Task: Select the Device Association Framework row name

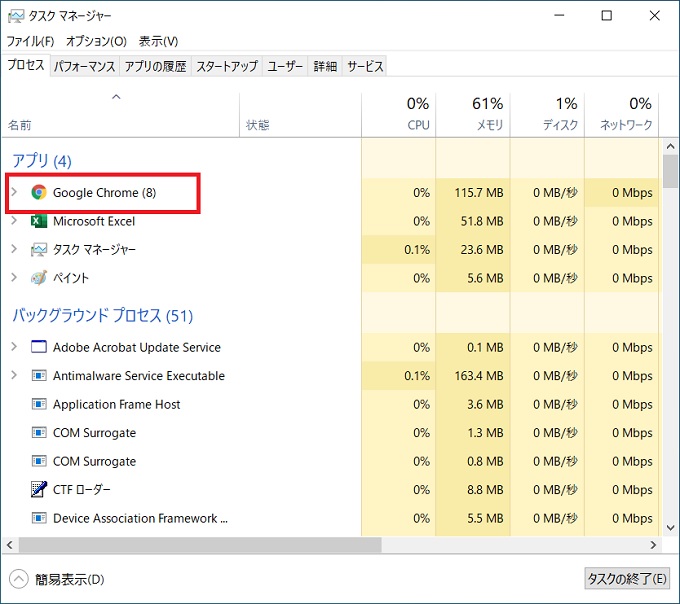Action: (x=140, y=518)
